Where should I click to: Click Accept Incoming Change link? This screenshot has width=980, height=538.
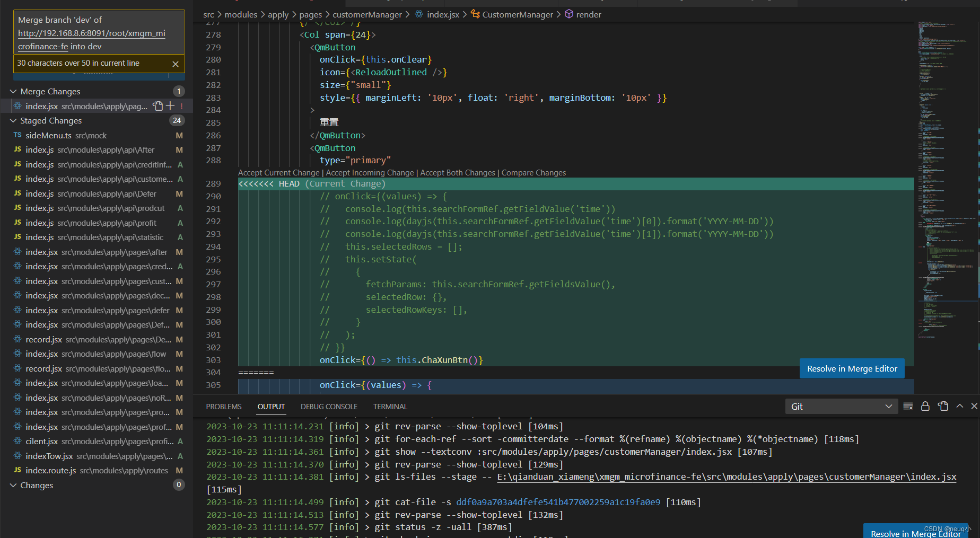point(370,173)
